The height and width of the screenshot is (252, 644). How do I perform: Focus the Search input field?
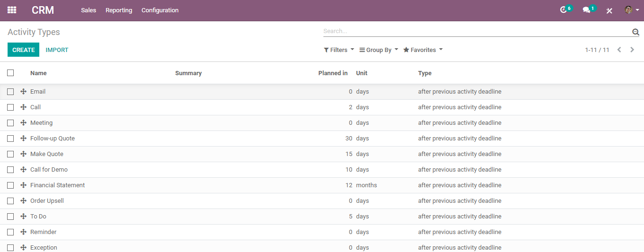477,31
